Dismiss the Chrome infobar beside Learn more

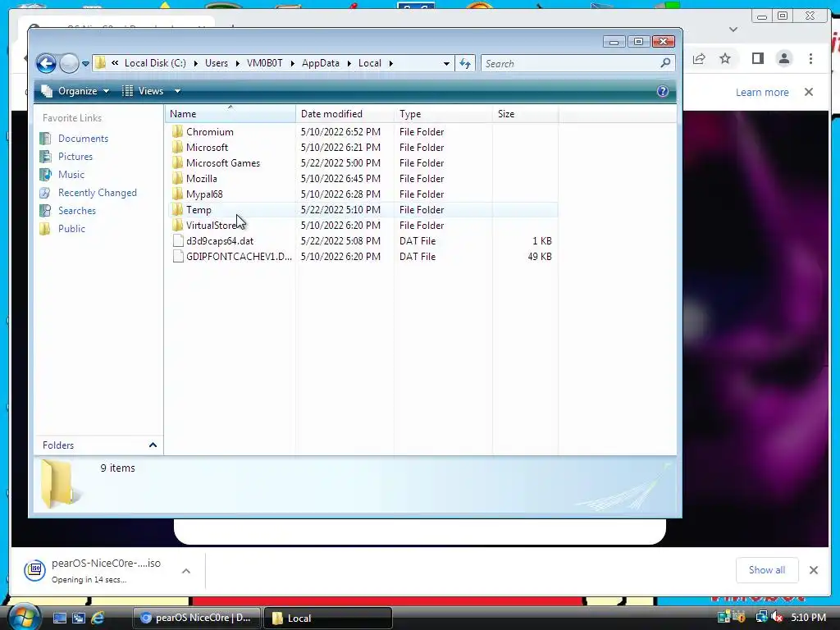tap(809, 92)
